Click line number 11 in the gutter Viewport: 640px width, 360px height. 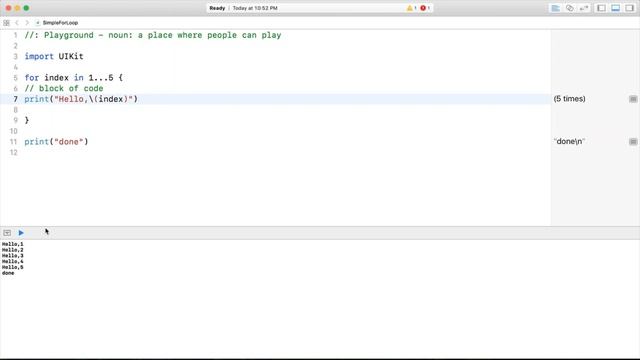[13, 142]
